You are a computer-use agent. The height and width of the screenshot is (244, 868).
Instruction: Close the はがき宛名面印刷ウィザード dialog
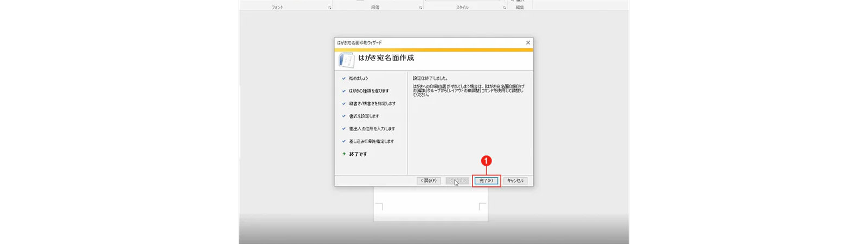coord(528,42)
